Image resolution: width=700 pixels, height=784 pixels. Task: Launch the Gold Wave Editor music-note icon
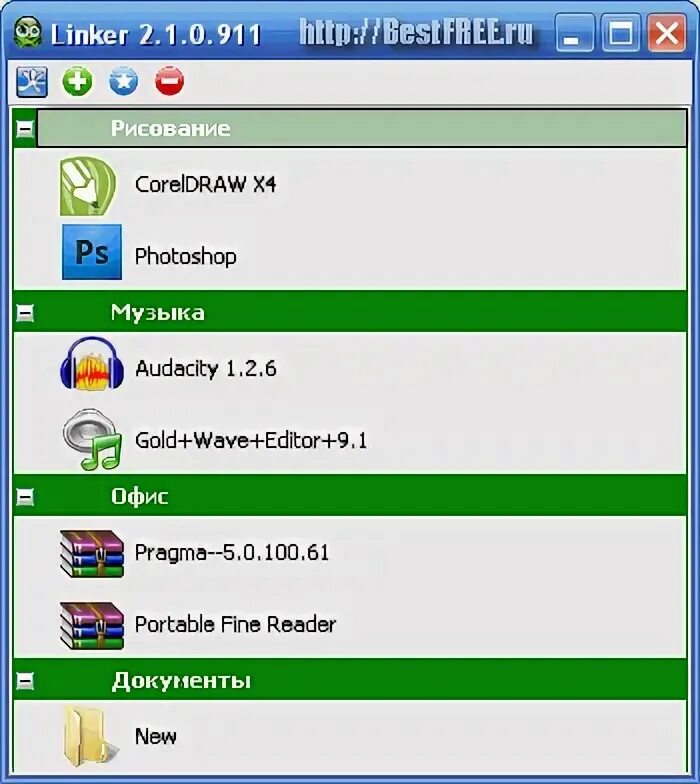tap(92, 439)
